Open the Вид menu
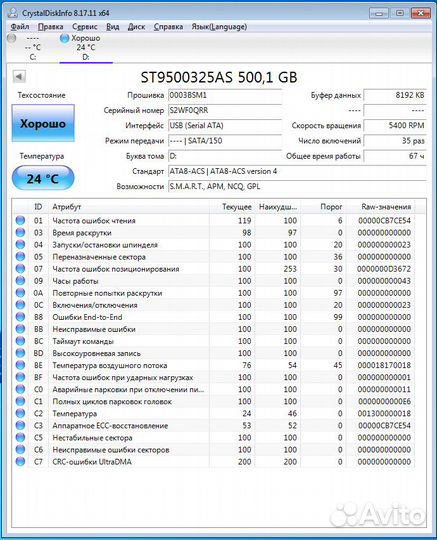This screenshot has height=540, width=437. (x=113, y=27)
